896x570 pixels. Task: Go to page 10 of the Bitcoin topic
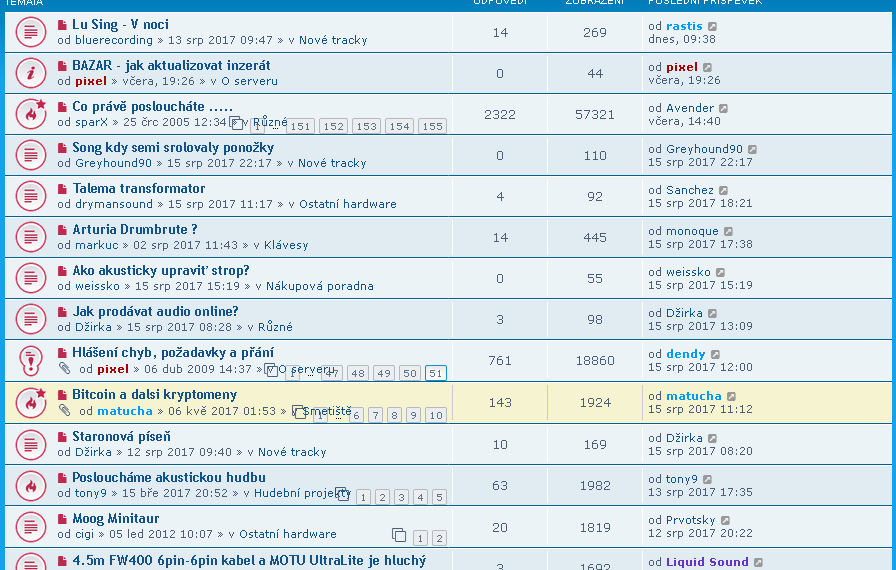pos(435,415)
